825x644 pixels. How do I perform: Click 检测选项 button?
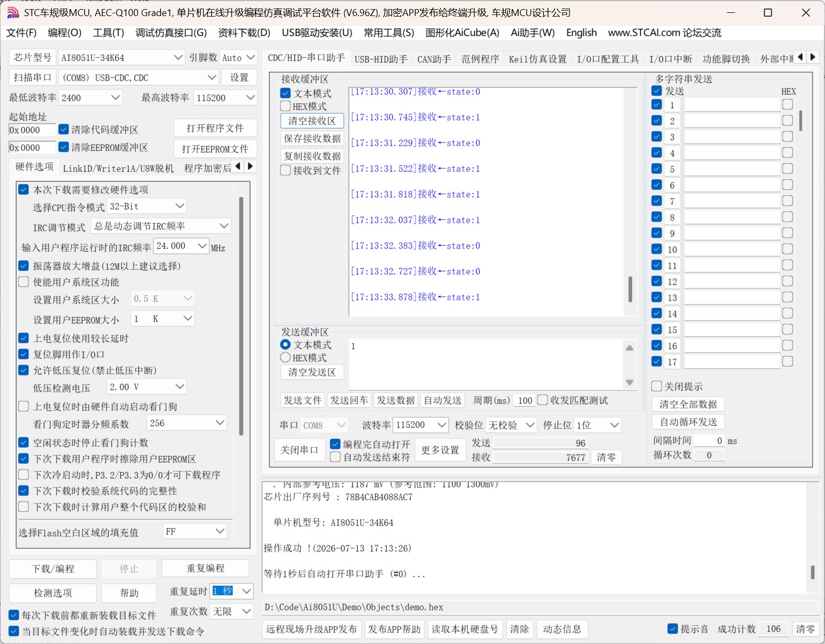52,593
